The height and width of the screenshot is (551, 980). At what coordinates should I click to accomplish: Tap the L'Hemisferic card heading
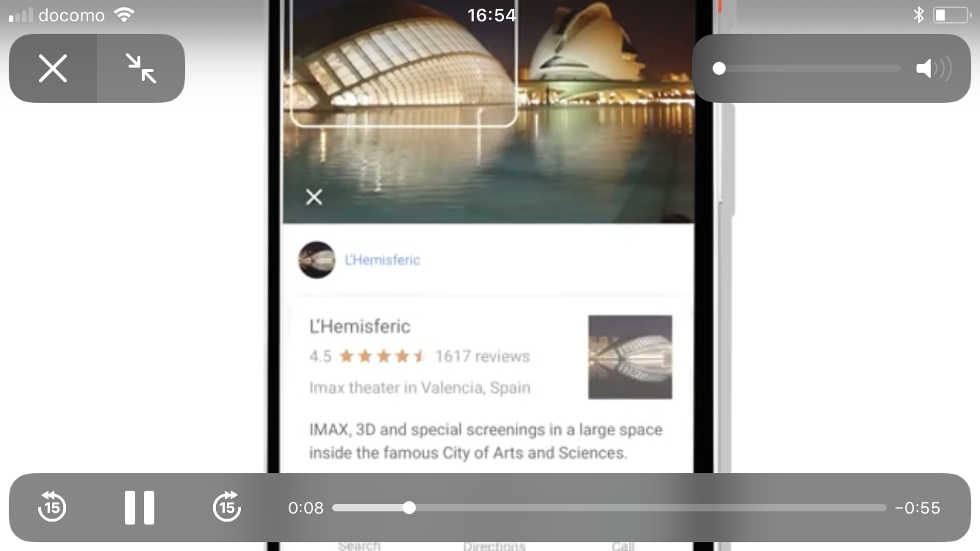(x=360, y=326)
